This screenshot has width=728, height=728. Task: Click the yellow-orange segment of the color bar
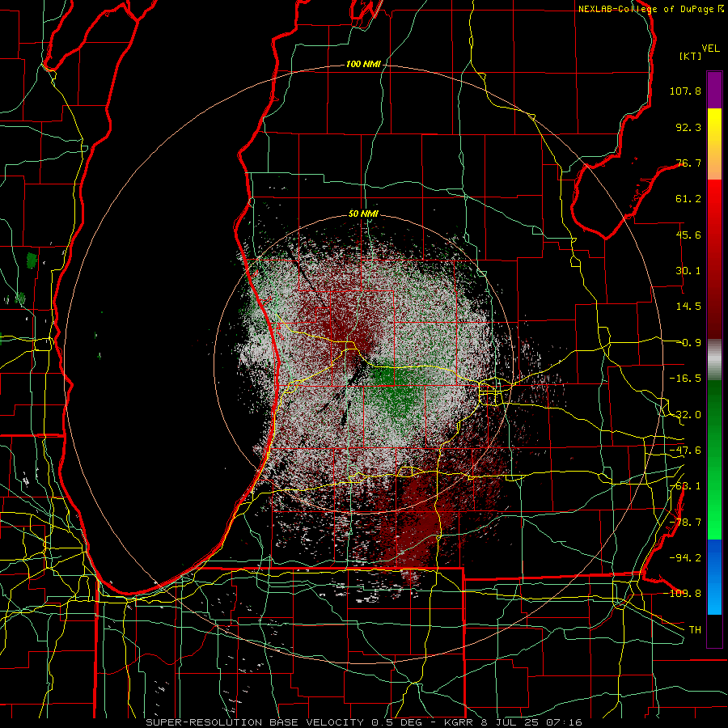point(714,144)
